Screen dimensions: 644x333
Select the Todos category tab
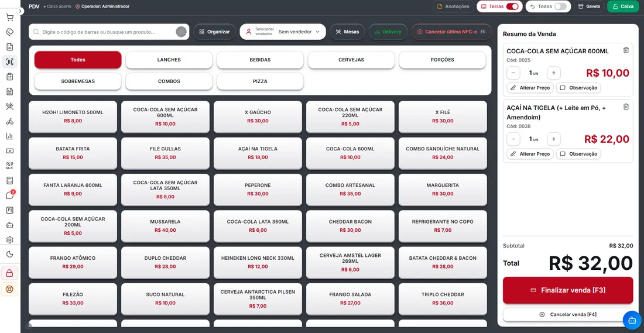click(78, 60)
